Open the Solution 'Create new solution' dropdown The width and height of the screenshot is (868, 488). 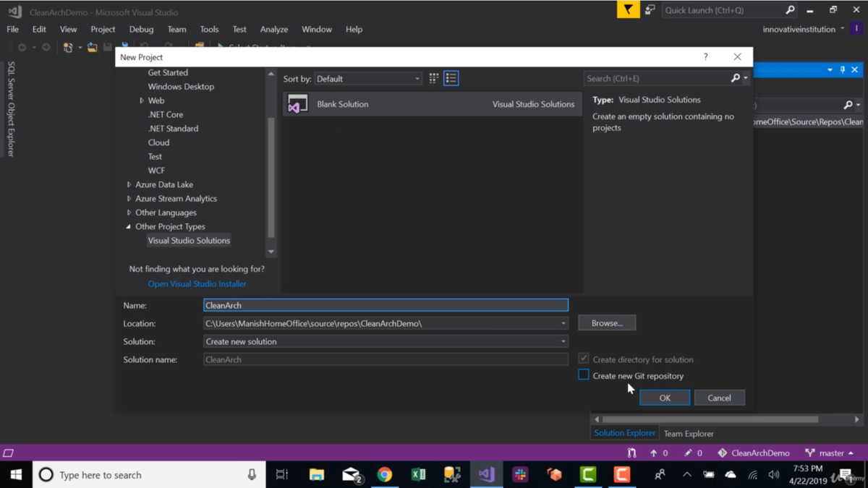(x=386, y=341)
